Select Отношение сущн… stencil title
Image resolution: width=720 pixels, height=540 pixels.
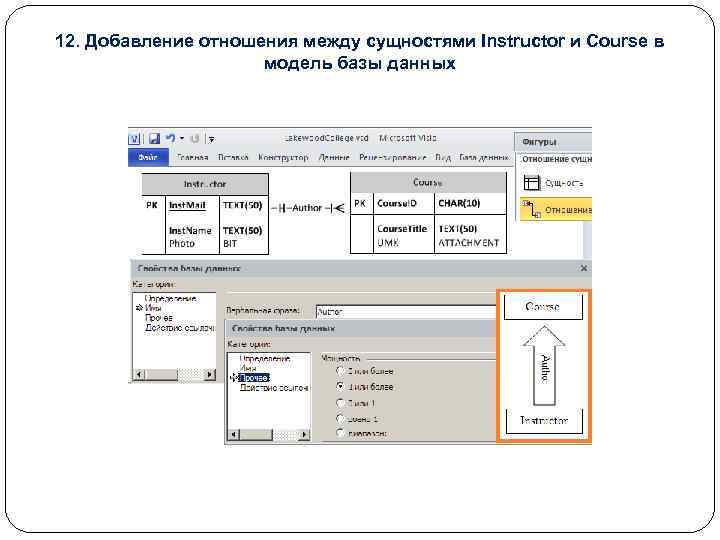pyautogui.click(x=557, y=159)
